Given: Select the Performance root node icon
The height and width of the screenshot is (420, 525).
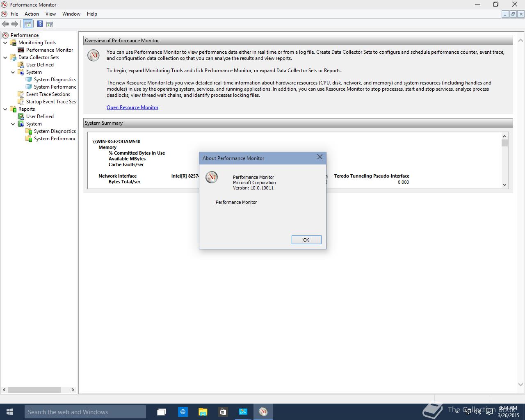Looking at the screenshot, I should [5, 35].
